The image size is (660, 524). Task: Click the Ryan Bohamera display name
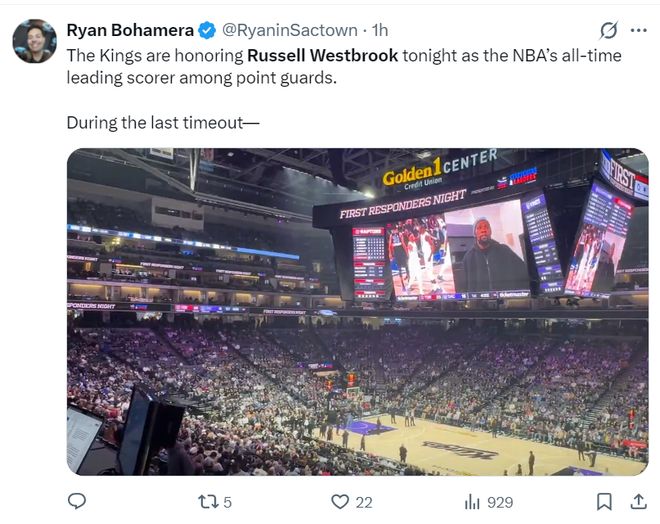click(130, 31)
